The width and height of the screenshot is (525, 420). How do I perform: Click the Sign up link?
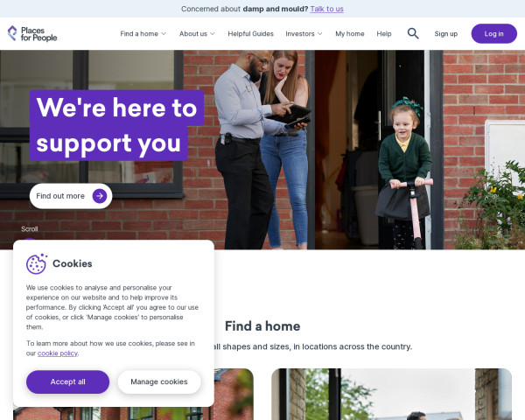point(445,34)
